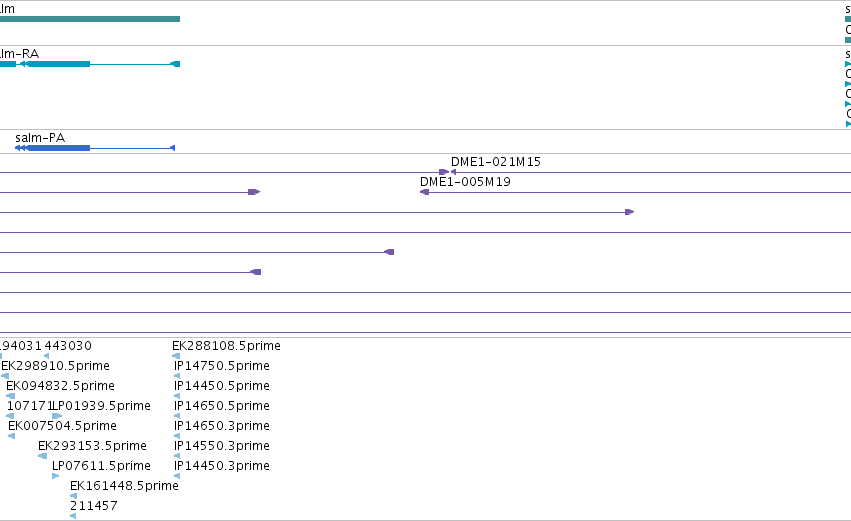
Task: Click the arrow glyph under EK007504.5prime
Action: point(11,436)
